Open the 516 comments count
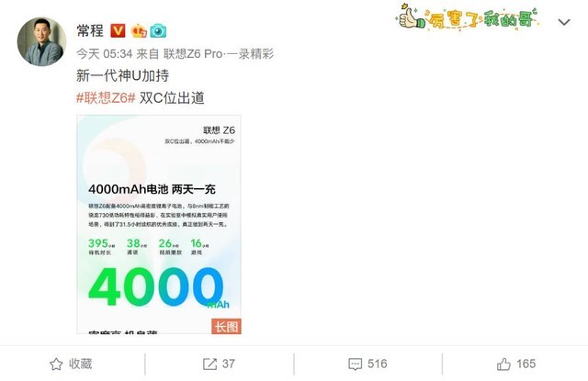Screen dimensions: 588x381 [x=378, y=364]
